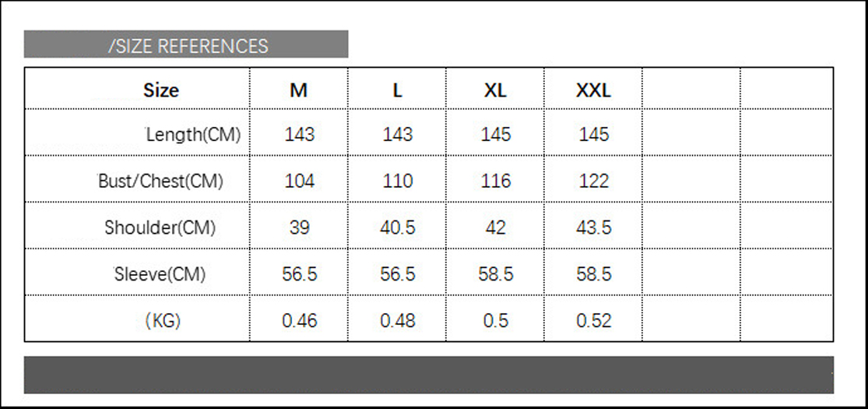Image resolution: width=868 pixels, height=409 pixels.
Task: Select the Shoulder(CM) row label
Action: tap(160, 227)
